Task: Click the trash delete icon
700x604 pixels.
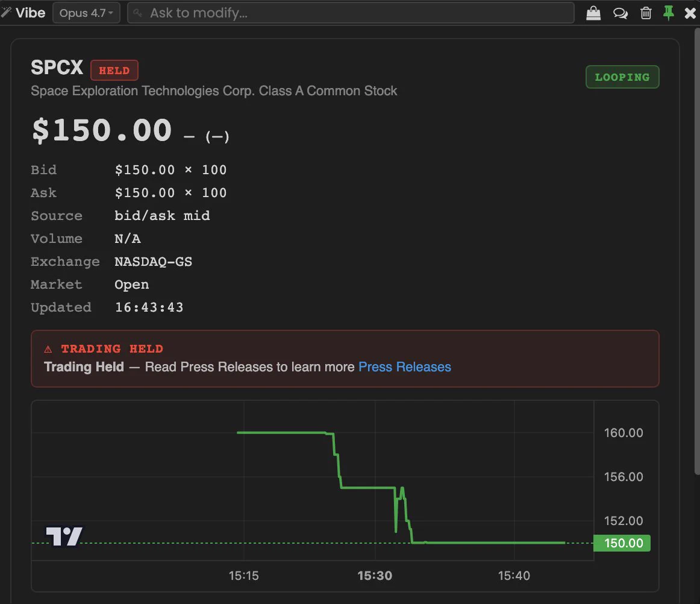Action: (646, 13)
